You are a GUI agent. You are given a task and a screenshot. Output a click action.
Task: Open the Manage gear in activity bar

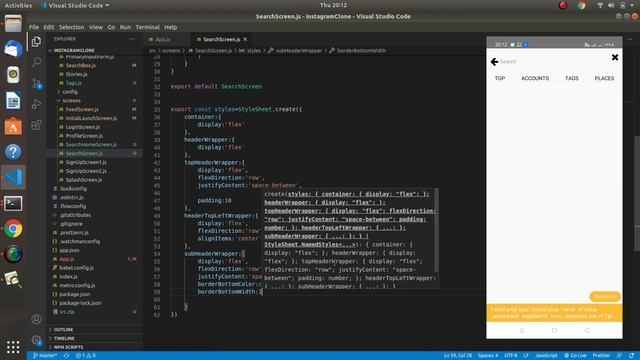(36, 340)
